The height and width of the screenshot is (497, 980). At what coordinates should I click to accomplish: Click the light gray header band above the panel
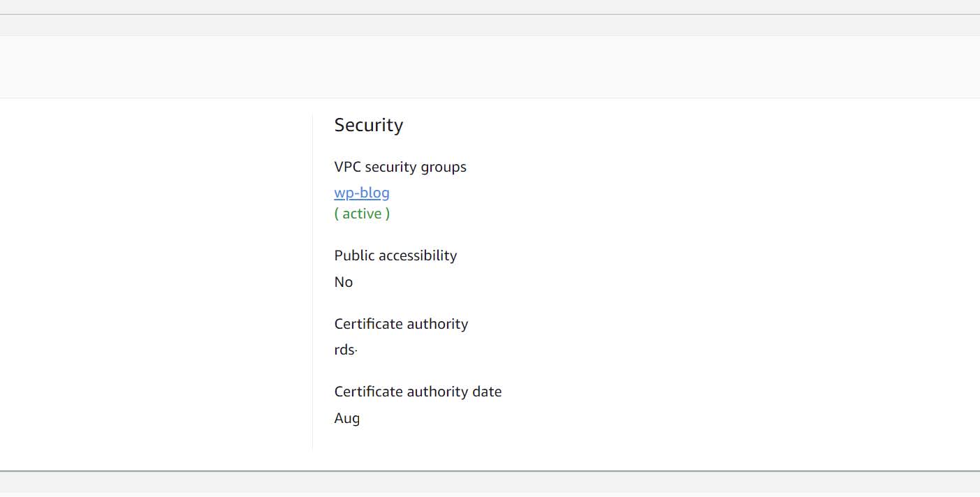click(x=489, y=67)
